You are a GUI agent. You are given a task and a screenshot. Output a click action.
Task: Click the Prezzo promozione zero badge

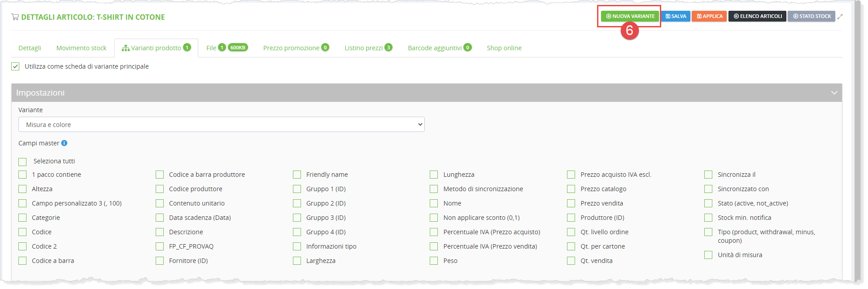325,48
